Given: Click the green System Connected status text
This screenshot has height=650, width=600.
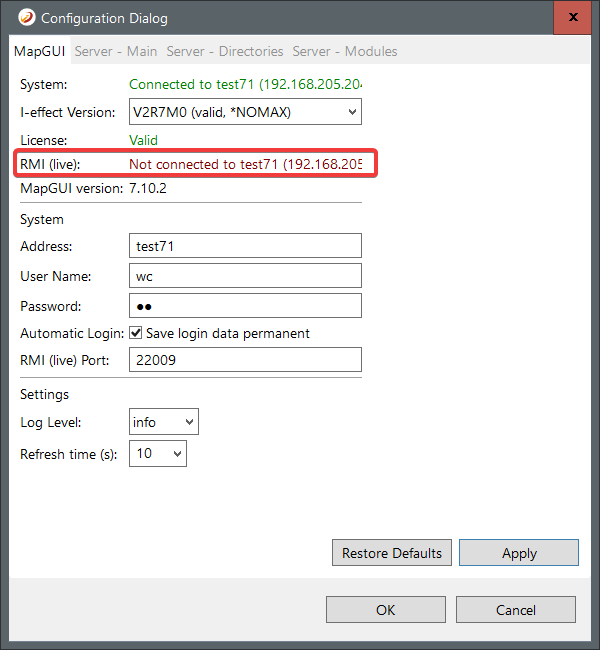Looking at the screenshot, I should pyautogui.click(x=245, y=85).
